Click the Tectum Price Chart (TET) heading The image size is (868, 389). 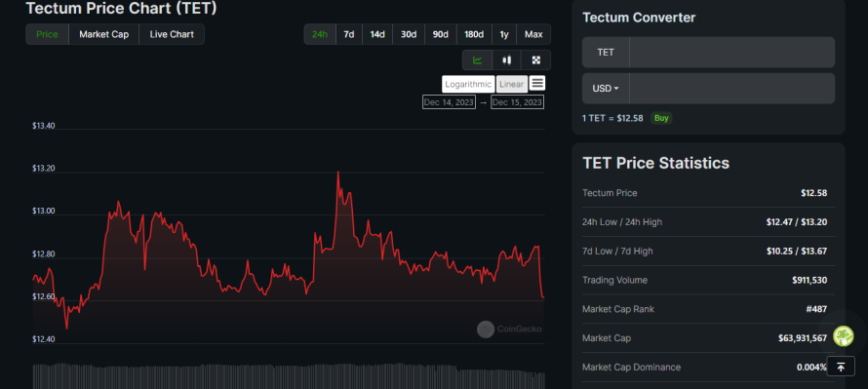tap(121, 8)
